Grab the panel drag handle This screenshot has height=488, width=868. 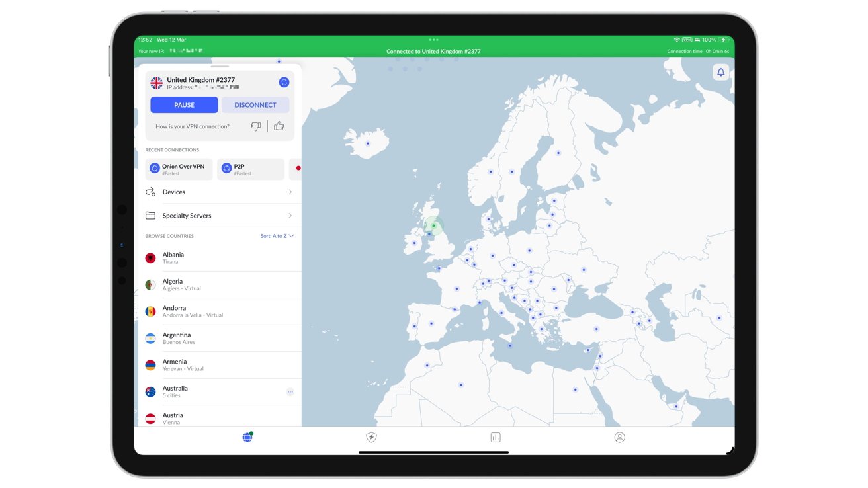pyautogui.click(x=220, y=66)
